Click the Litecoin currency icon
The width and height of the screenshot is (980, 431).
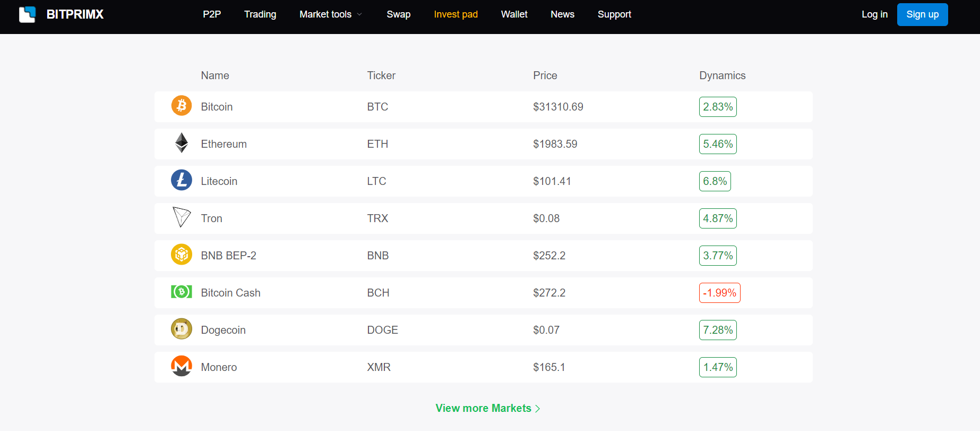[x=181, y=180]
